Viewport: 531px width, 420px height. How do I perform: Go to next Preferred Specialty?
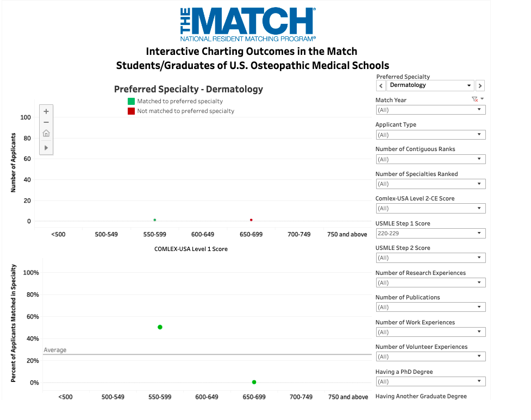click(480, 86)
